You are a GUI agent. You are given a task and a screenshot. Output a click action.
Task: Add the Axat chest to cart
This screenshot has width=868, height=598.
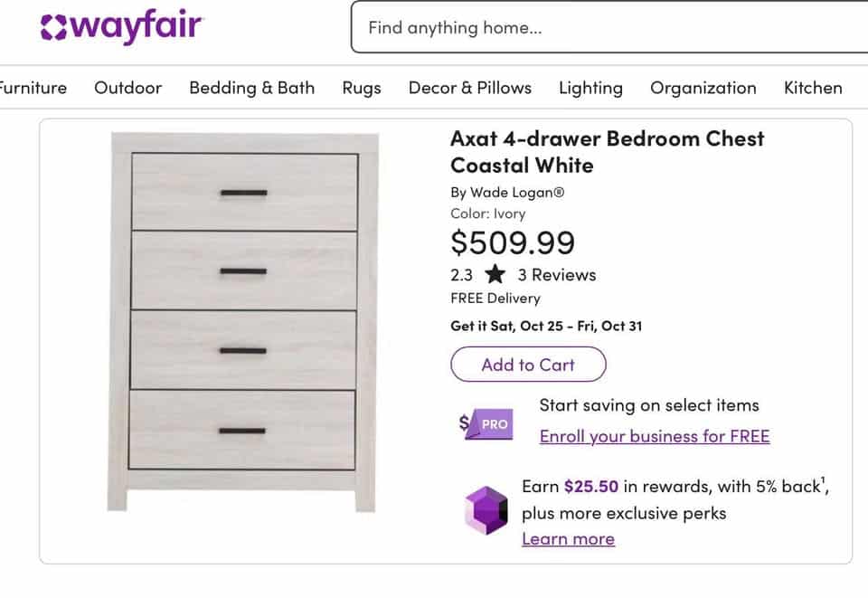coord(528,365)
